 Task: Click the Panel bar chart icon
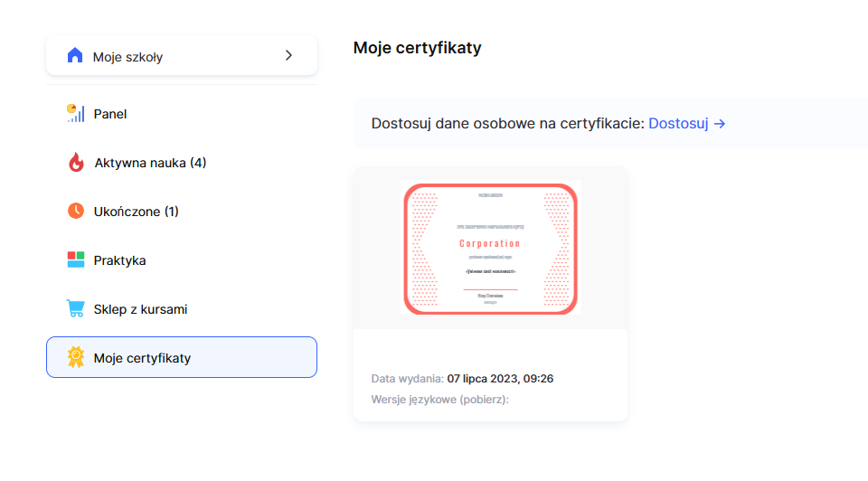click(x=75, y=114)
